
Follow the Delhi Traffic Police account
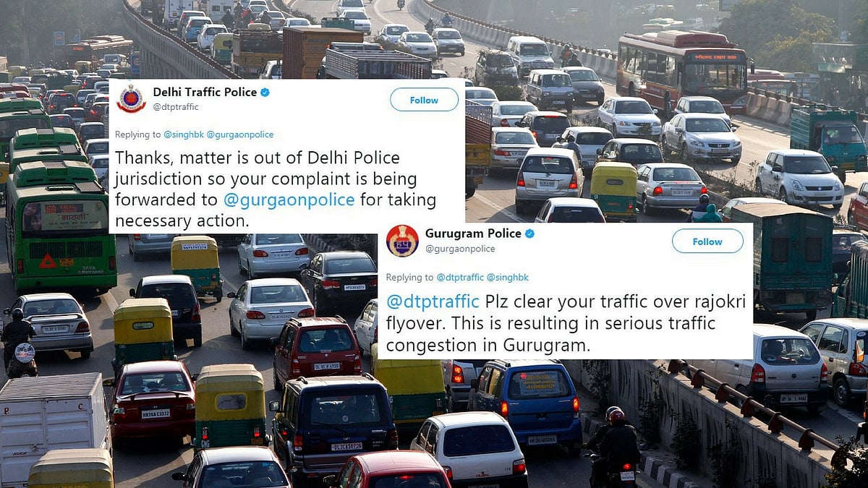(424, 100)
